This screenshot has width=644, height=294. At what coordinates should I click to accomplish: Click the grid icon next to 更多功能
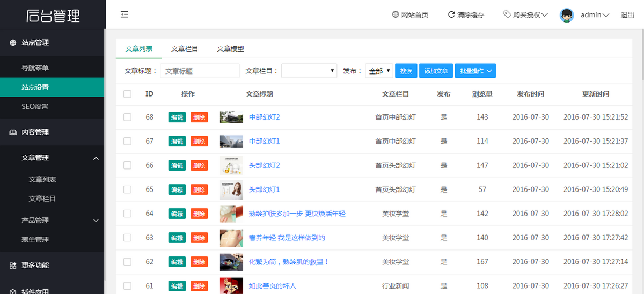[13, 265]
